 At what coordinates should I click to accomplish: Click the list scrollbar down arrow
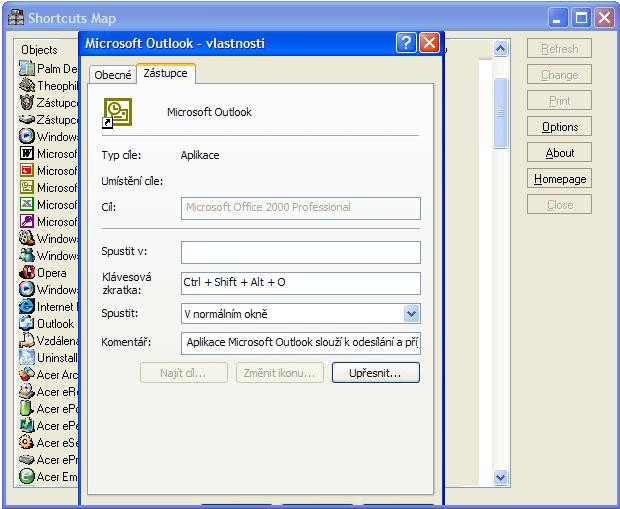click(501, 477)
